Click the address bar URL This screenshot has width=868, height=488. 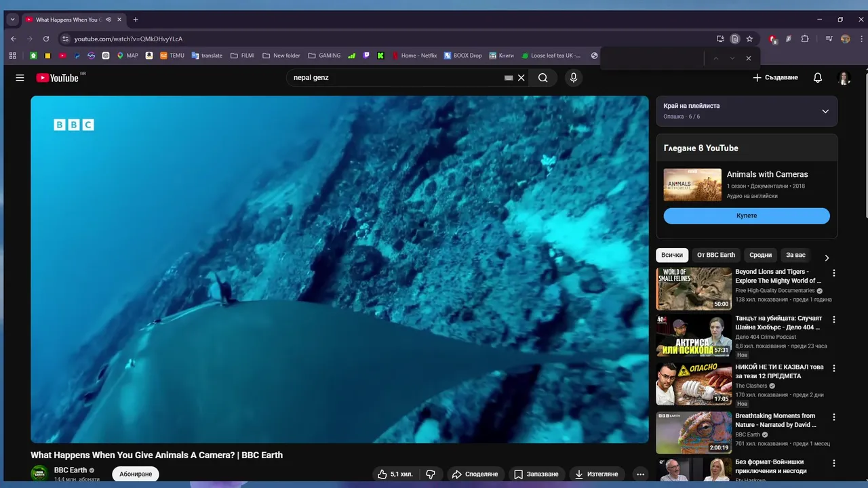[128, 39]
